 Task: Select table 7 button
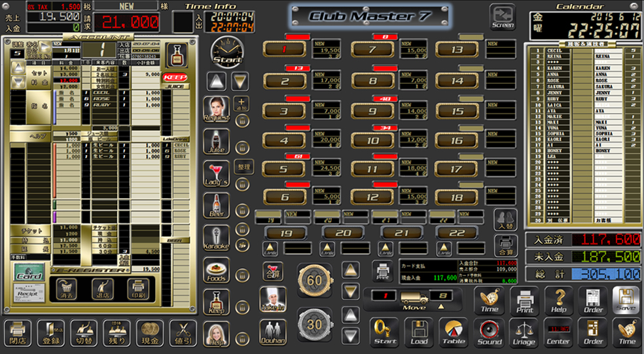(372, 50)
